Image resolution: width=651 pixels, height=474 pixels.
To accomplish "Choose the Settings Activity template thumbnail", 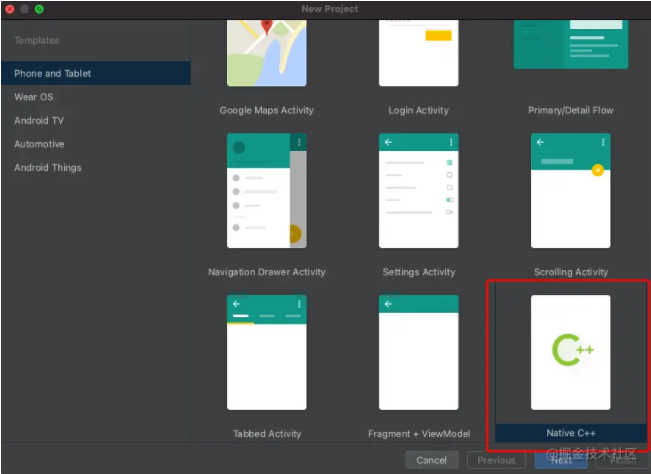I will click(x=418, y=191).
